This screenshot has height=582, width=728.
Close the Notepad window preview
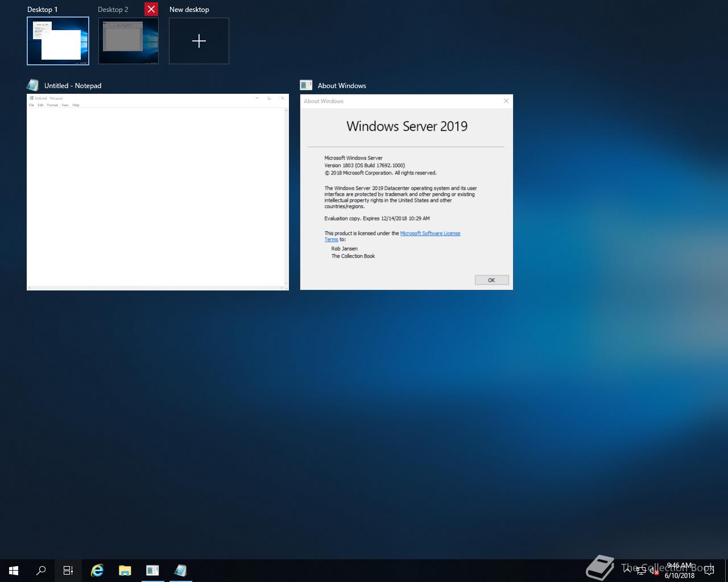click(x=282, y=98)
